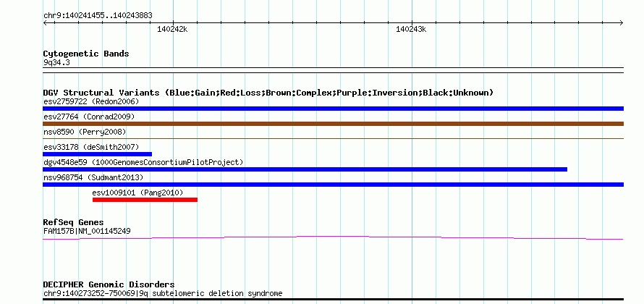644x304 pixels.
Task: Click the nsv8590 (Perry2008) label
Action: 85,132
